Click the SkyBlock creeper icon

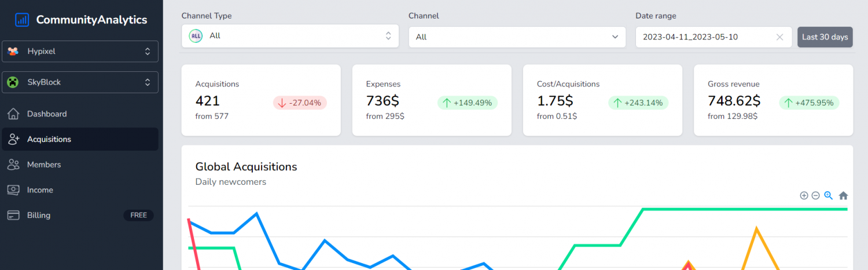13,82
